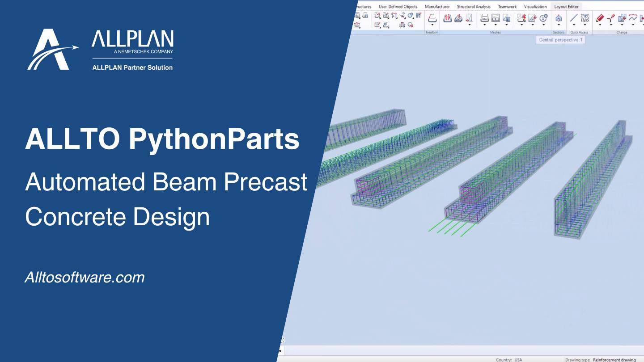
Task: Select the Teamwork ribbon tab
Action: (x=507, y=6)
